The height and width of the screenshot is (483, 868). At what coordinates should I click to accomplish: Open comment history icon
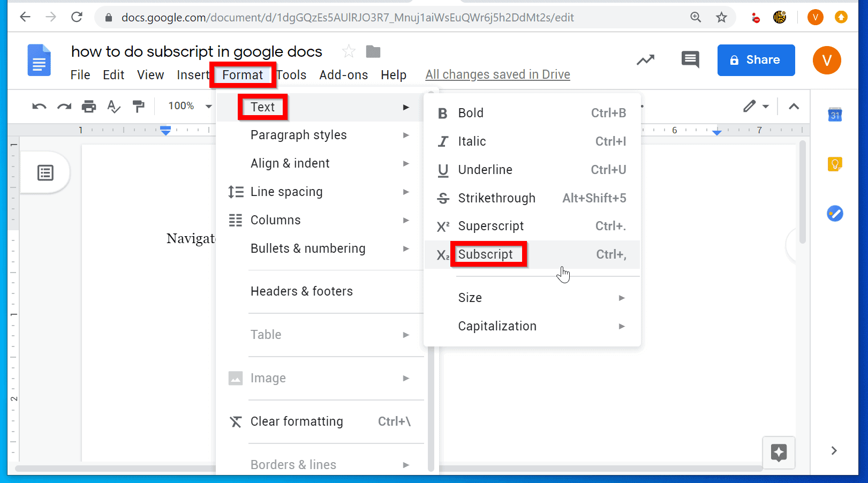(690, 59)
